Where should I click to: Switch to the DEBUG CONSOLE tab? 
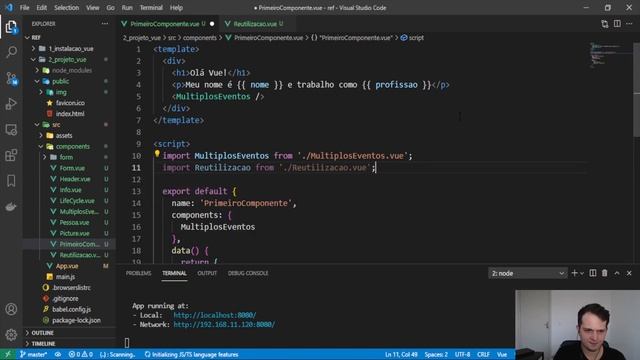(248, 273)
